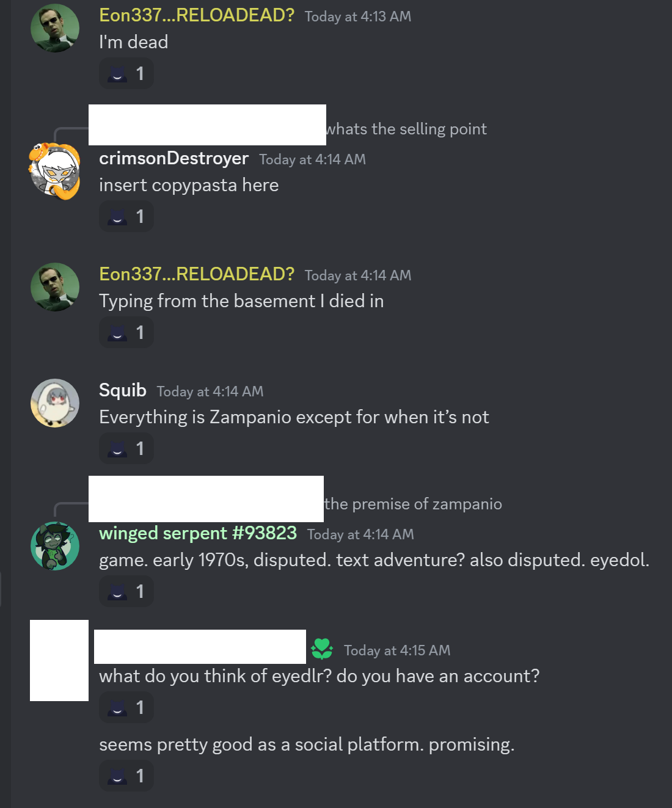Jump to replied message "the premise of zampanio"
The height and width of the screenshot is (808, 672).
pos(413,504)
